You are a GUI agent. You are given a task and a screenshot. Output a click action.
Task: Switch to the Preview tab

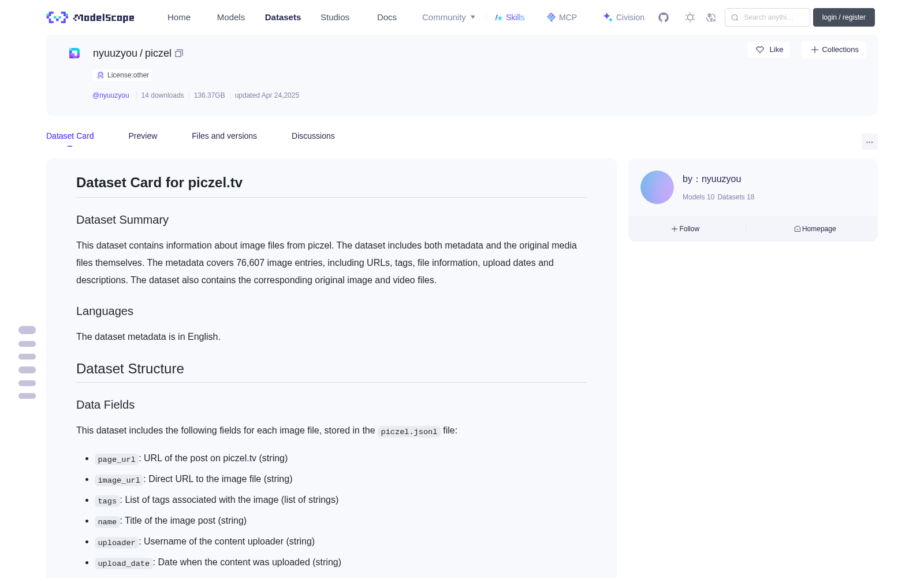pyautogui.click(x=143, y=136)
